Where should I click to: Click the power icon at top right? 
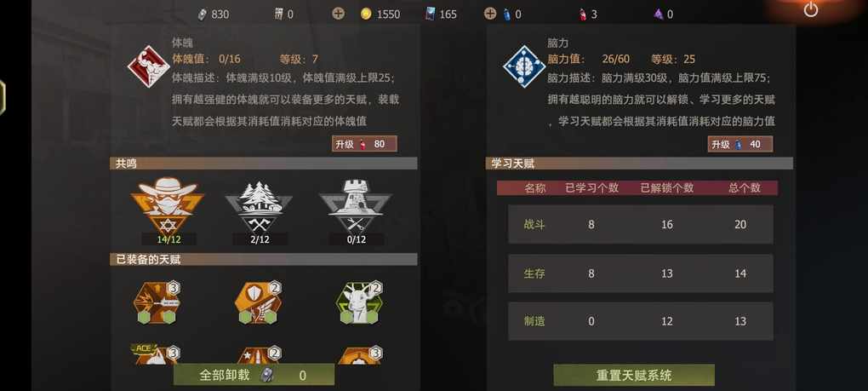811,9
